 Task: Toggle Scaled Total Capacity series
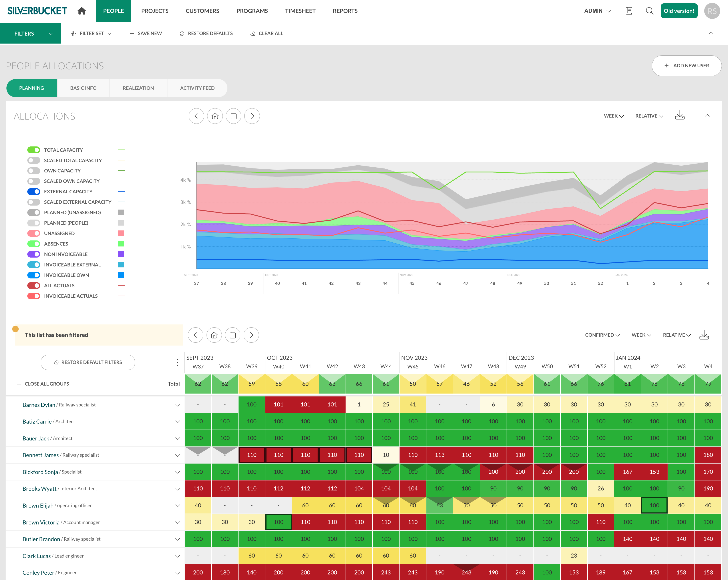click(34, 160)
